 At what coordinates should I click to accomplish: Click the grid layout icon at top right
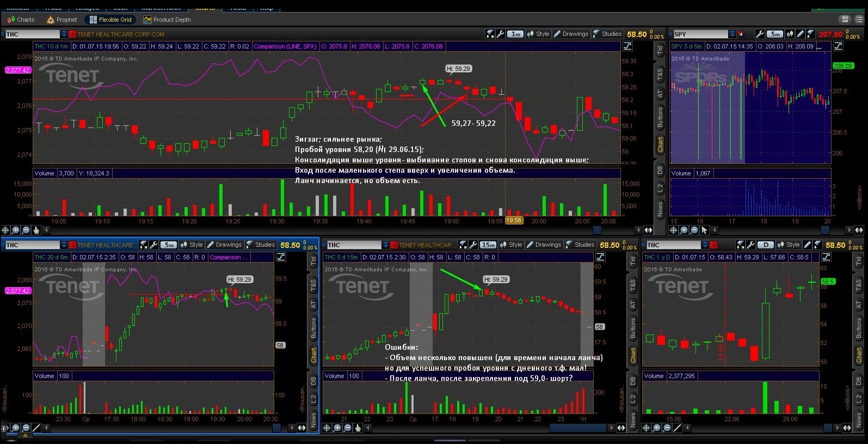(845, 19)
